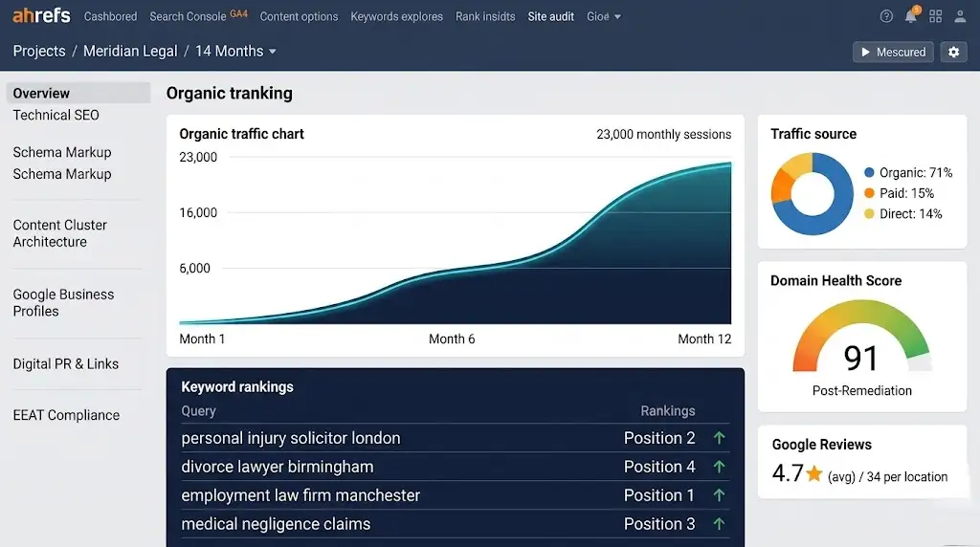
Task: Open Rank insidts menu item
Action: (485, 17)
